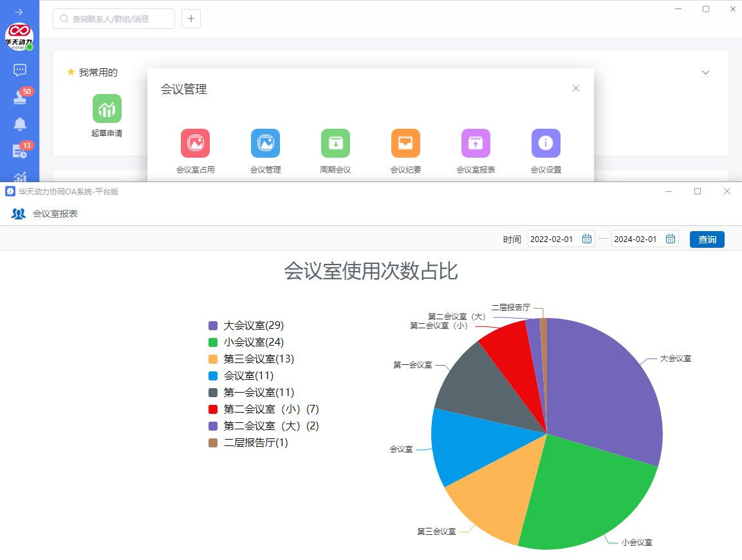Click the 起草申请 shortcut icon
742x560 pixels.
[x=107, y=108]
